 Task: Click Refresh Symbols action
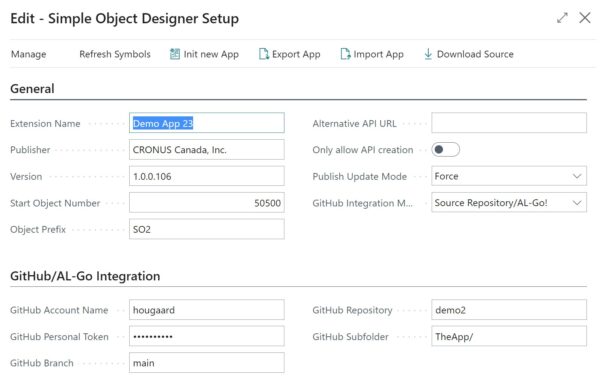115,54
